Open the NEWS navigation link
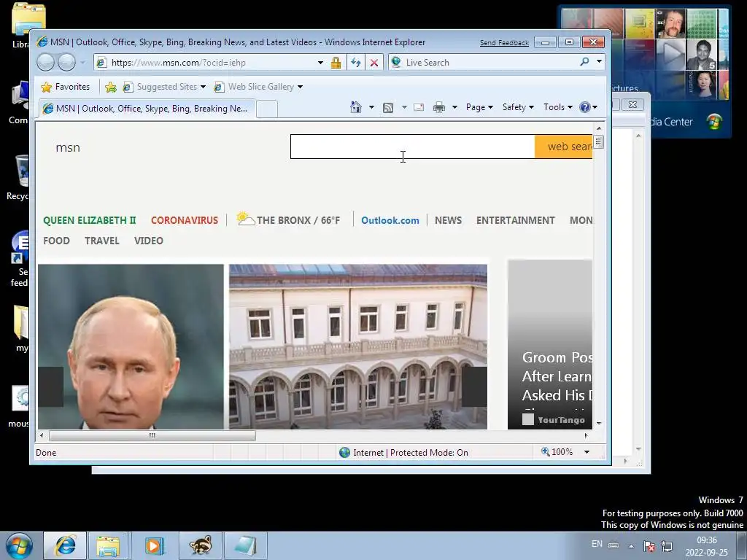This screenshot has height=560, width=747. coord(449,220)
